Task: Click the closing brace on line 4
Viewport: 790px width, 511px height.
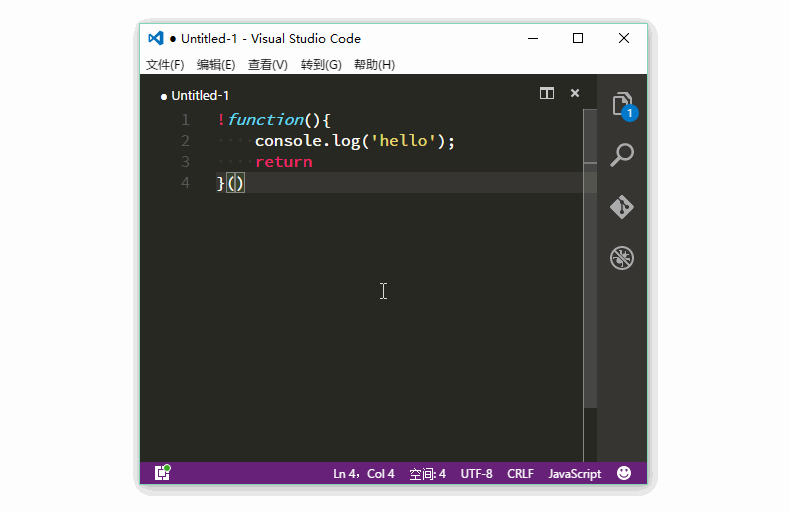Action: pyautogui.click(x=220, y=183)
